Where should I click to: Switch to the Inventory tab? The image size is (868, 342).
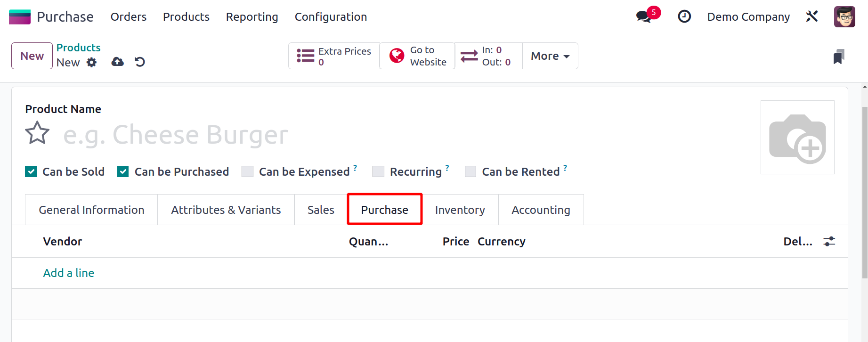pyautogui.click(x=460, y=210)
